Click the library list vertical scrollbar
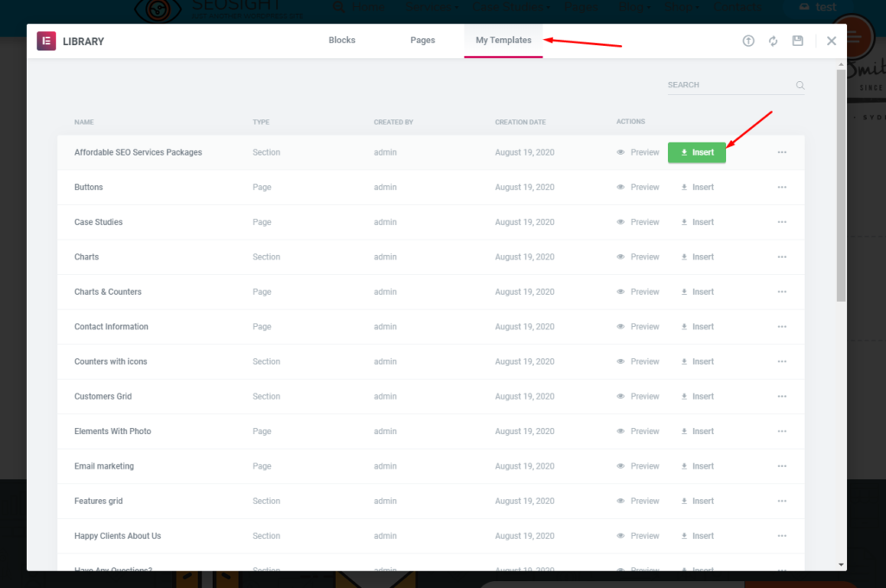This screenshot has height=588, width=886. (x=841, y=186)
